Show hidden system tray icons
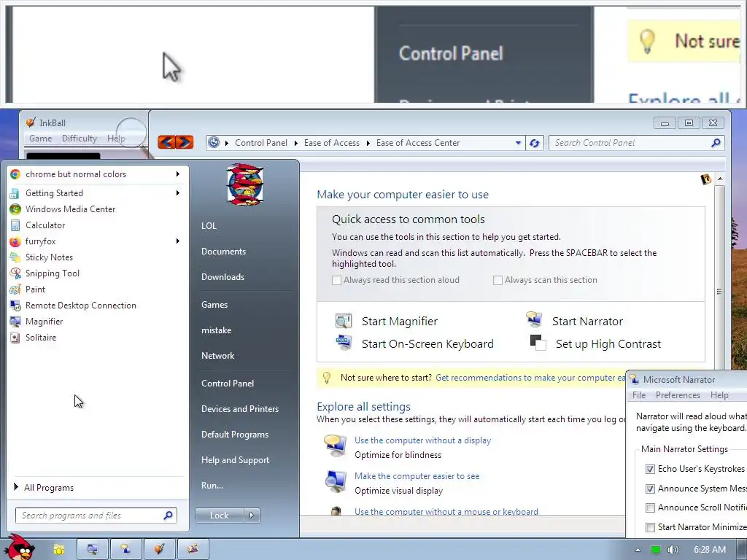Viewport: 747px width, 560px height. point(638,550)
